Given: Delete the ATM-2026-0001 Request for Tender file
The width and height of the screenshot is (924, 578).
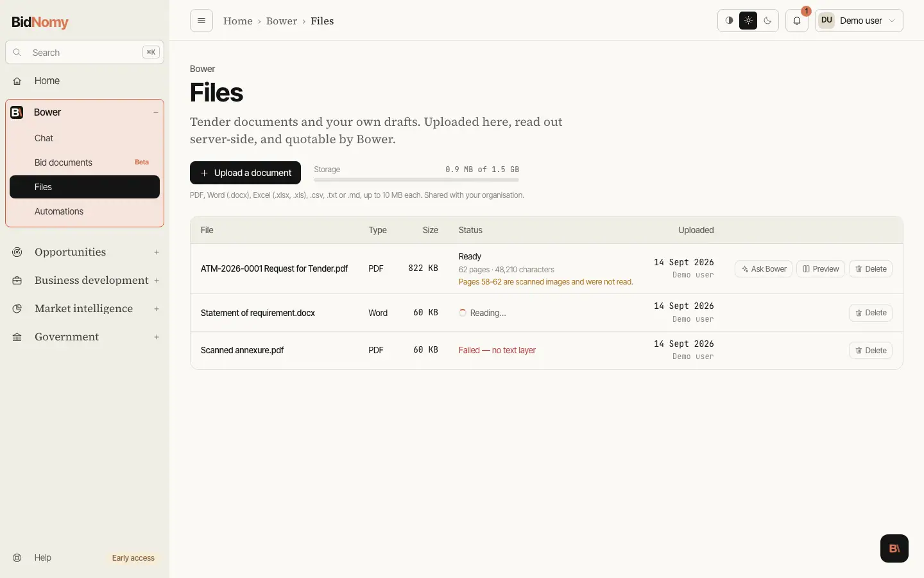Looking at the screenshot, I should [x=871, y=269].
